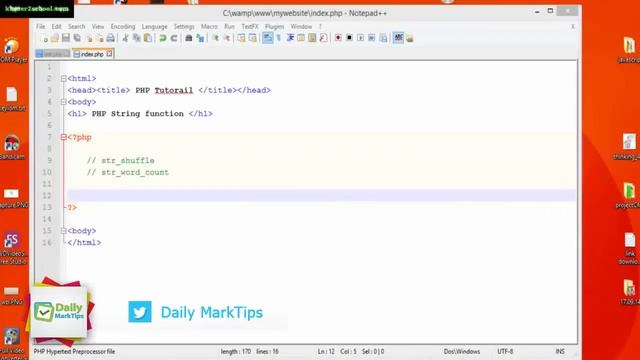Screen dimensions: 640x360
Task: Click the Zoom Out toolbar icon
Action: tap(227, 38)
